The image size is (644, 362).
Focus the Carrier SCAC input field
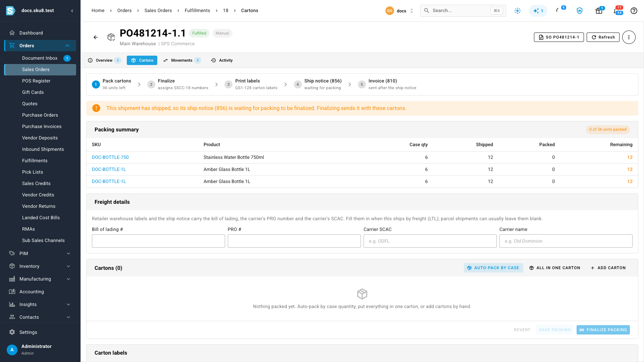click(430, 241)
